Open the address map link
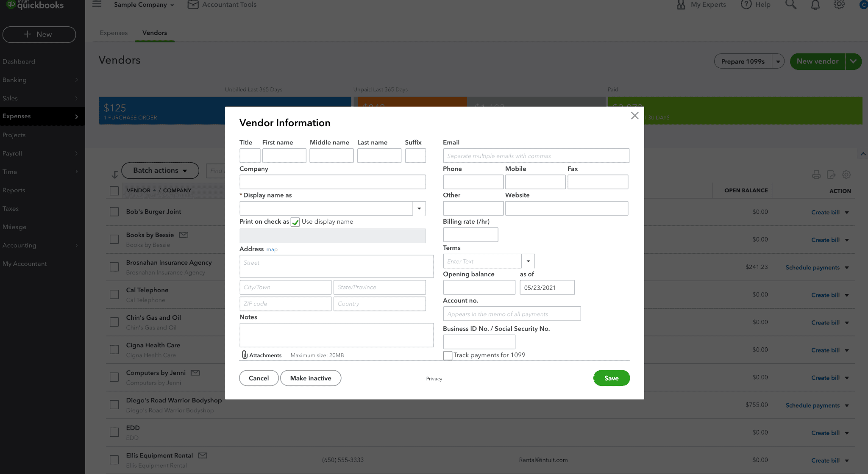The width and height of the screenshot is (868, 474). click(272, 249)
